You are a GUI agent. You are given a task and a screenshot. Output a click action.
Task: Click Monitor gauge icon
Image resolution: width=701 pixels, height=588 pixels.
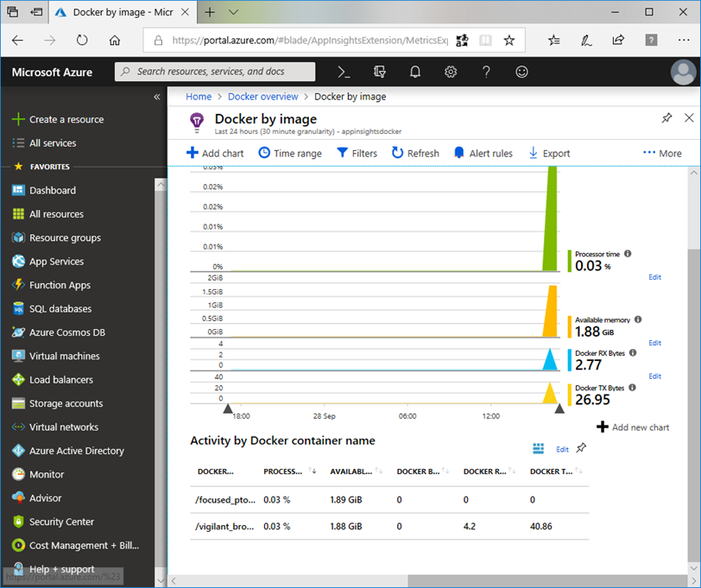[18, 474]
